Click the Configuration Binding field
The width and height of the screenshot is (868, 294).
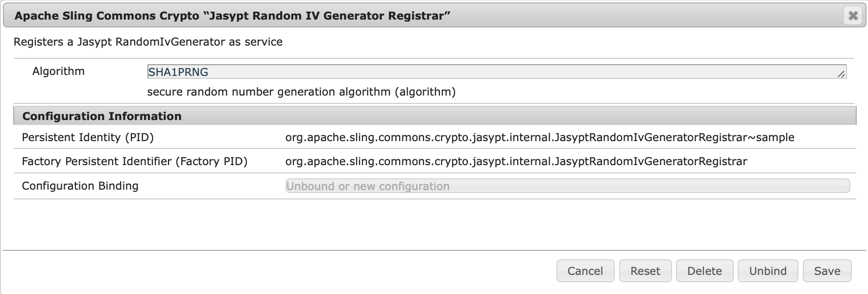(x=567, y=186)
